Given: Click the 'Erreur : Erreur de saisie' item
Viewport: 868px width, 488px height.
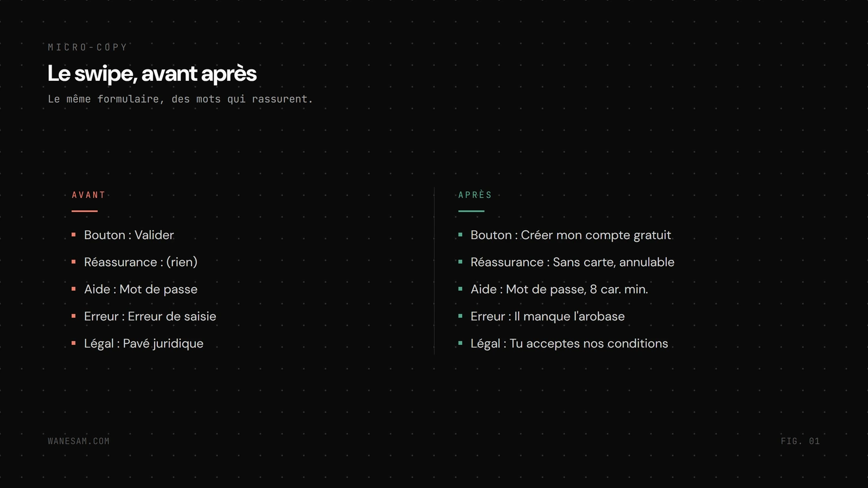Looking at the screenshot, I should pos(150,316).
